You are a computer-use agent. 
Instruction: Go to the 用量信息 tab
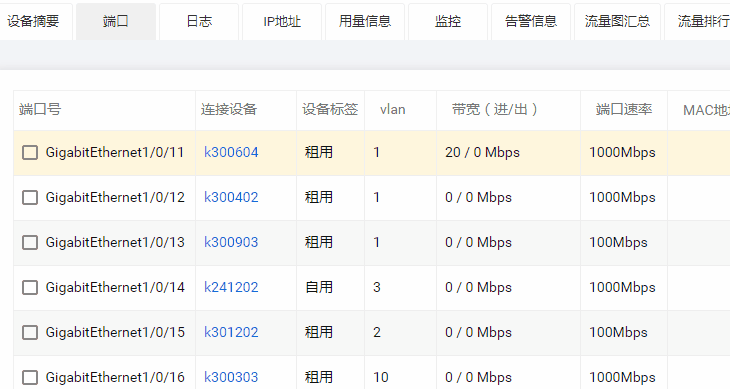click(365, 21)
